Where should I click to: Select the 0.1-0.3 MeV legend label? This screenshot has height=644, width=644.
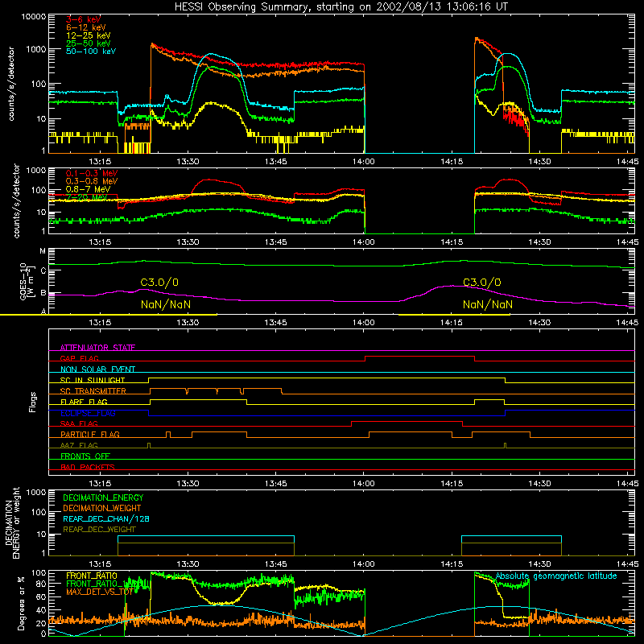92,173
